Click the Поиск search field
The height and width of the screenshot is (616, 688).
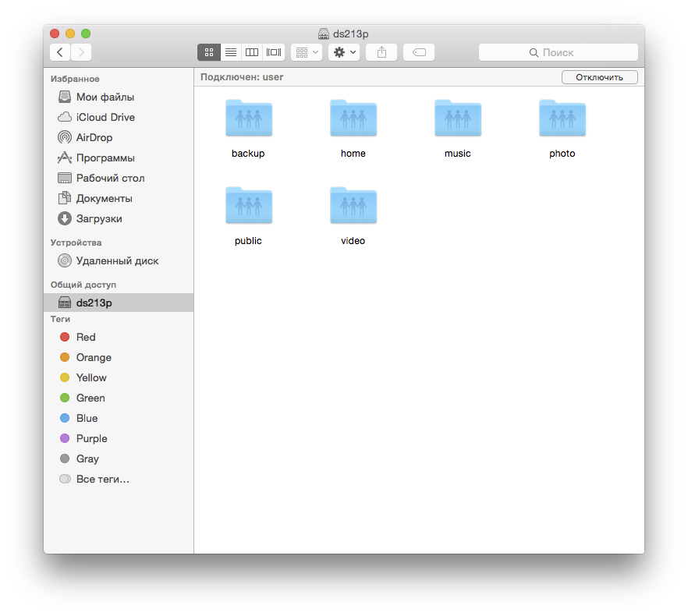pos(559,52)
